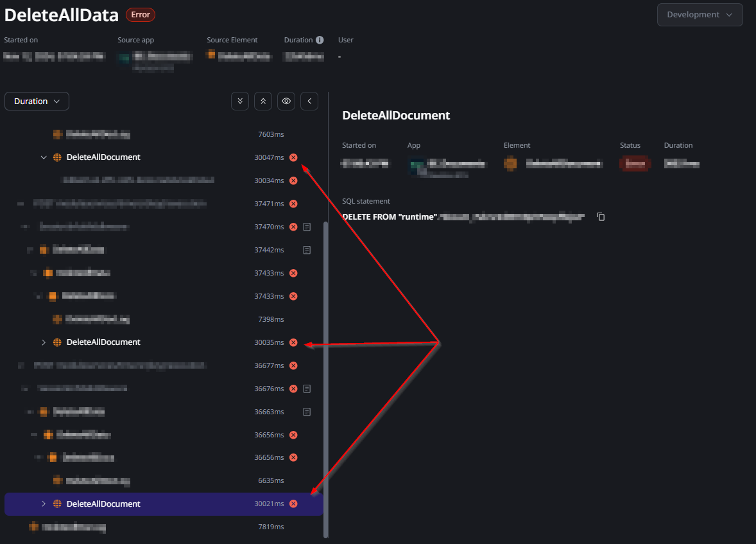This screenshot has height=544, width=756.
Task: Expand the highlighted DeleteAllDocument 30021ms node
Action: pyautogui.click(x=44, y=504)
